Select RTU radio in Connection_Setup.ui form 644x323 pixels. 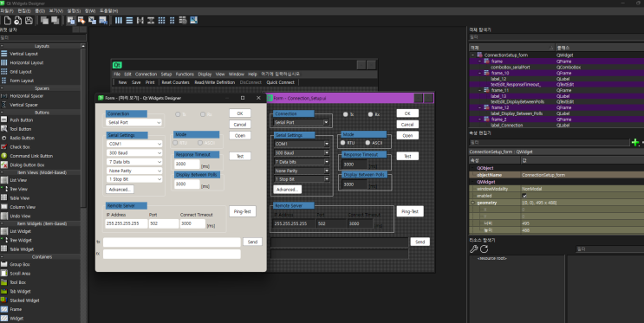point(342,143)
